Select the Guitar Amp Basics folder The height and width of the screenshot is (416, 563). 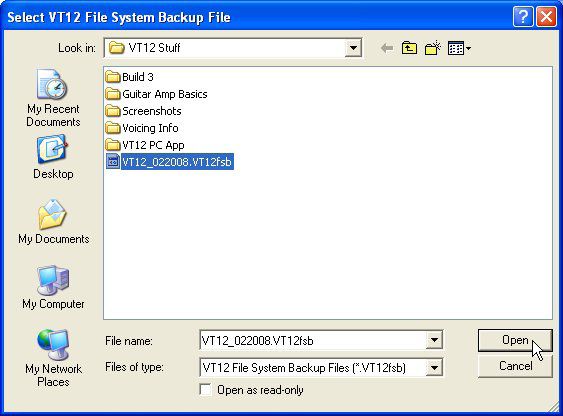point(157,94)
